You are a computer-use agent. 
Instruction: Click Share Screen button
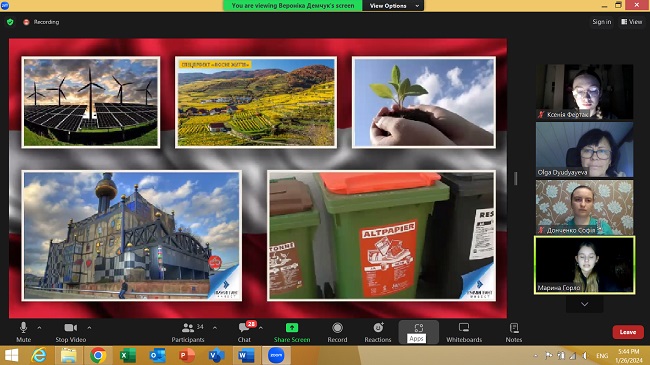click(292, 332)
